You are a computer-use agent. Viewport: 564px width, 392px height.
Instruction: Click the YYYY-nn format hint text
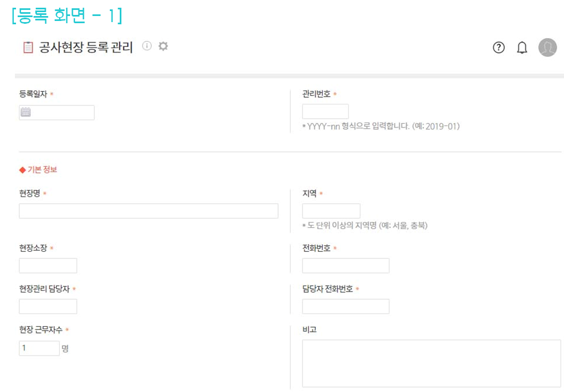click(x=381, y=126)
